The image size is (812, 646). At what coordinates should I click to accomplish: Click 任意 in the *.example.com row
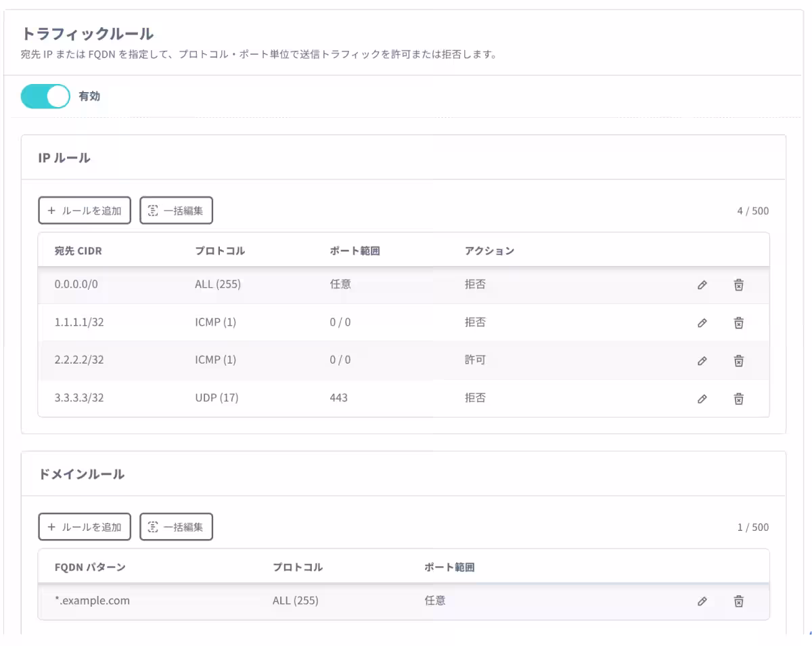tap(435, 600)
